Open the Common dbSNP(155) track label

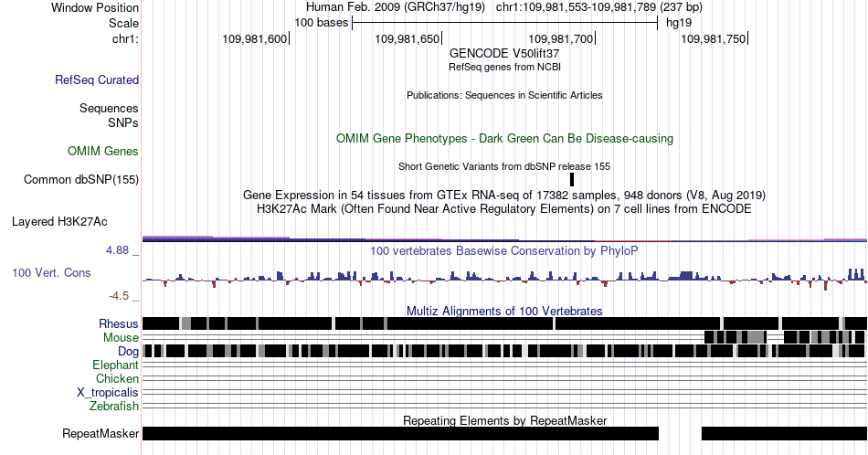pos(81,179)
